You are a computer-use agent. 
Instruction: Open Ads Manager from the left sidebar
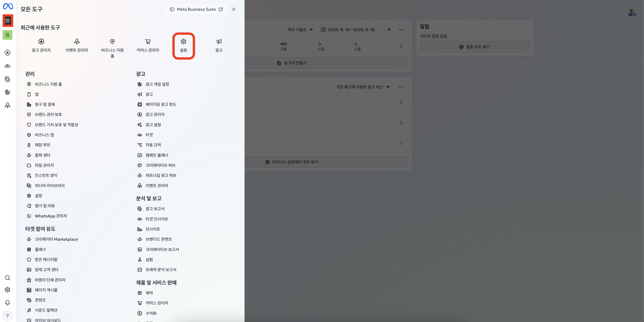click(7, 53)
